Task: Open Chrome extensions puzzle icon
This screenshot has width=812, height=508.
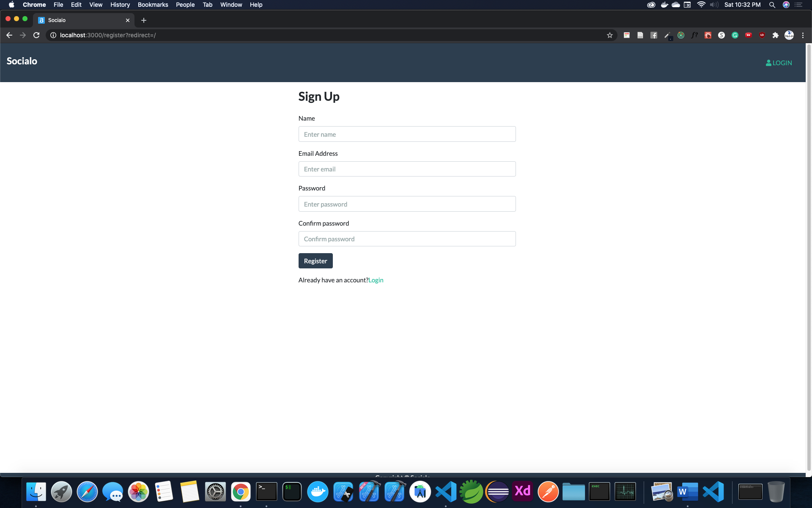Action: click(775, 35)
